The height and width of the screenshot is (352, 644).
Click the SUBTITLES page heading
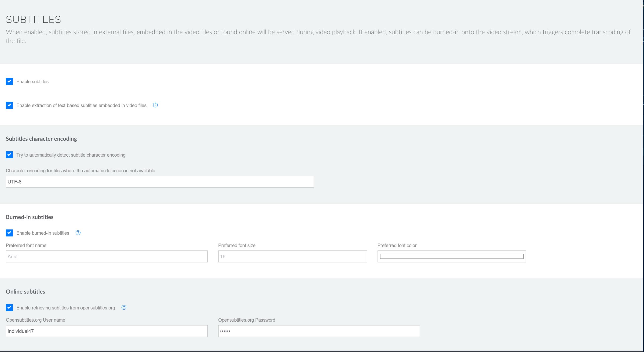[x=33, y=19]
